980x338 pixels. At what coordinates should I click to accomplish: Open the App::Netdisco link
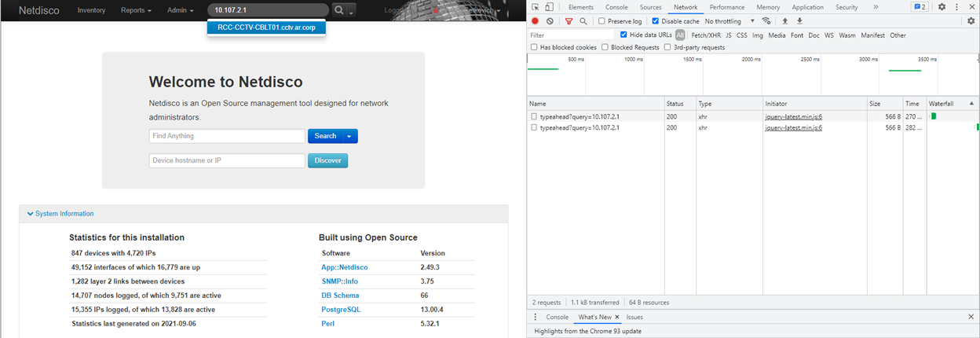click(345, 267)
